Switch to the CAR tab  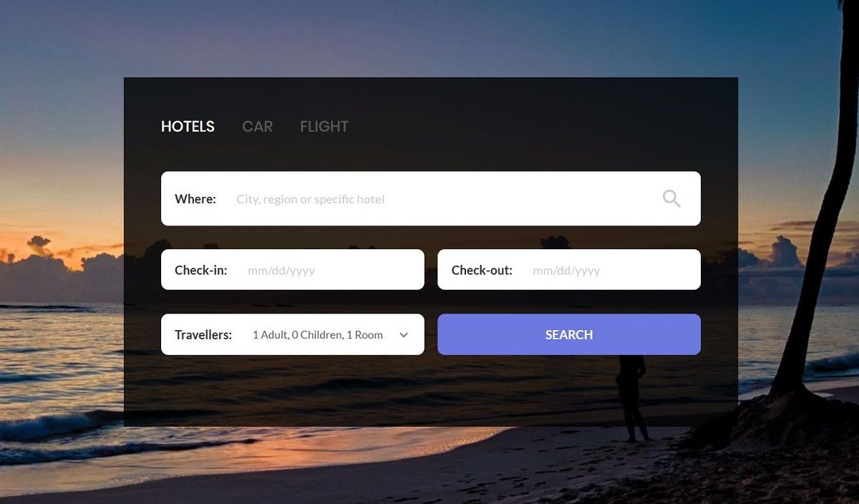[258, 127]
